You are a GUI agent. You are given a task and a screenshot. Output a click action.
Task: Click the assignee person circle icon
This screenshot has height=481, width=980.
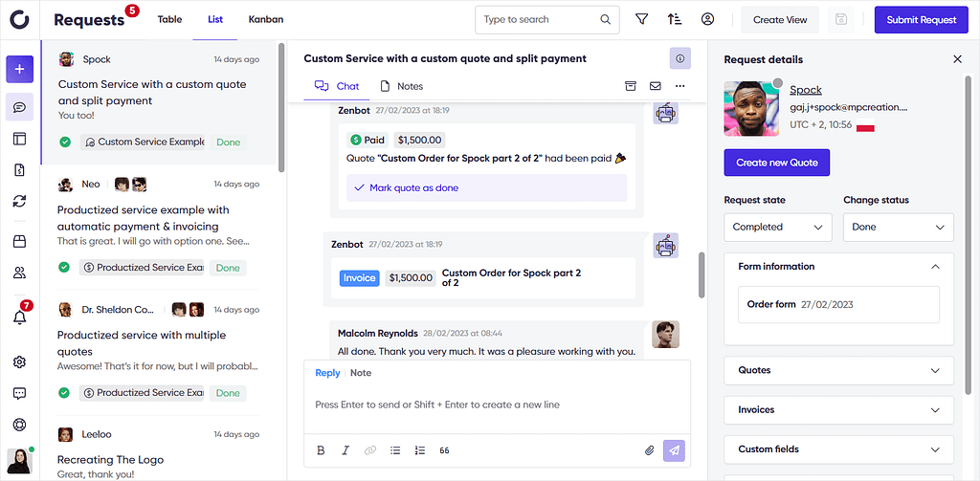click(x=707, y=19)
